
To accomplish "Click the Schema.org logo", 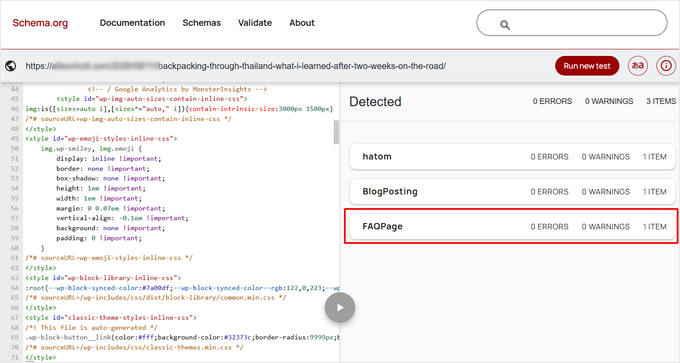I will click(x=40, y=23).
